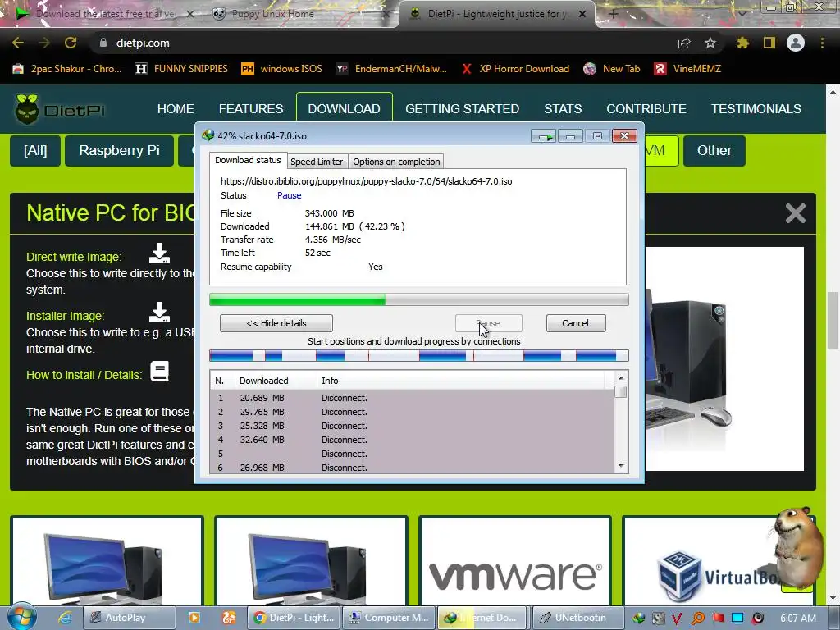Screen dimensions: 840x630
Task: Click the red V tray icon
Action: tap(677, 618)
